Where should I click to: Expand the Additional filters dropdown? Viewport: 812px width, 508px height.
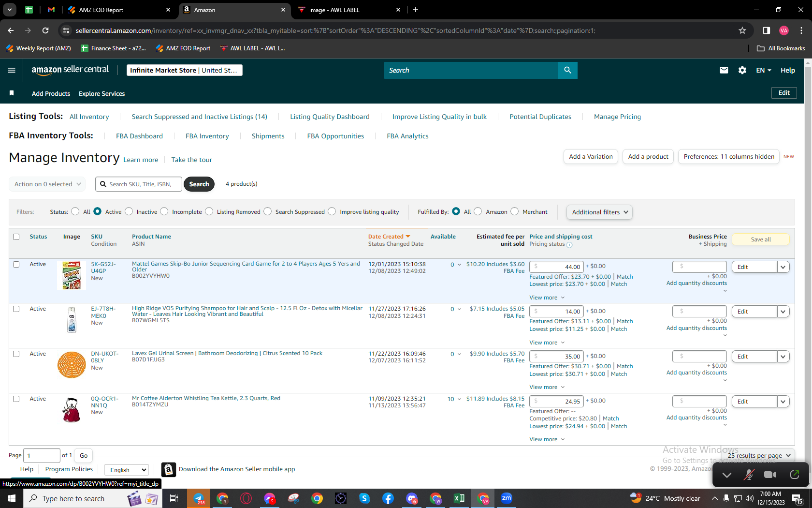599,212
